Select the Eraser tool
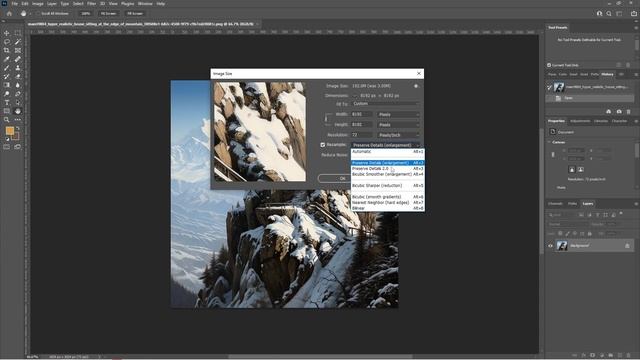This screenshot has width=640, height=360. tap(18, 76)
